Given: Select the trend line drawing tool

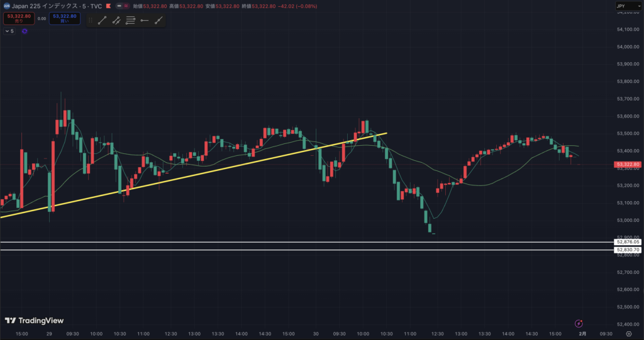Looking at the screenshot, I should pos(102,20).
